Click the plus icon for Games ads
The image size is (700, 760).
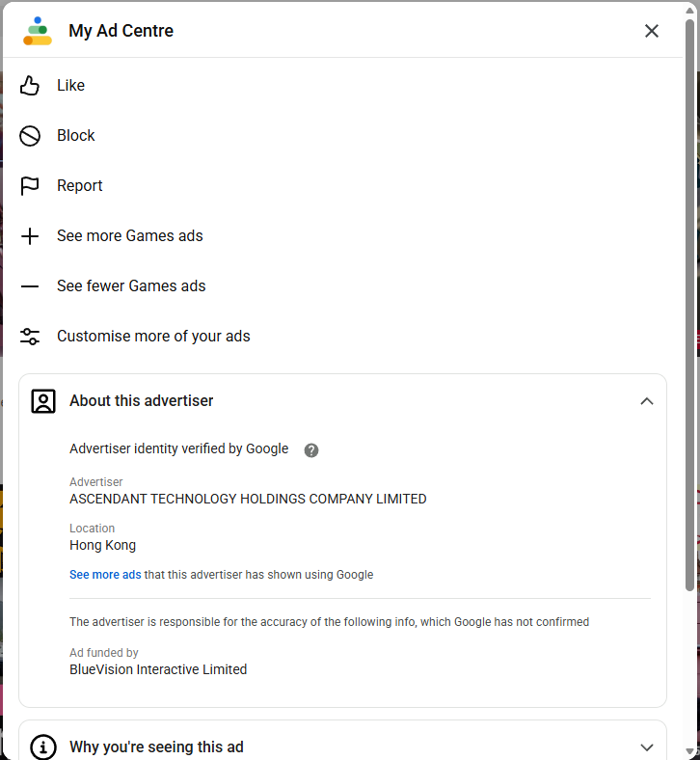[30, 236]
